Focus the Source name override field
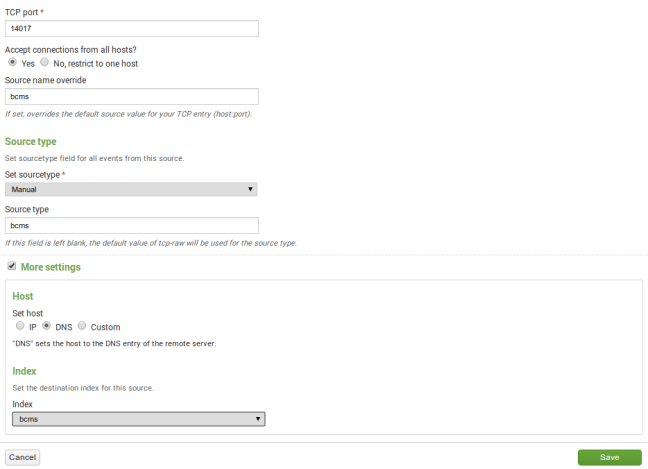Image resolution: width=648 pixels, height=469 pixels. pyautogui.click(x=132, y=97)
